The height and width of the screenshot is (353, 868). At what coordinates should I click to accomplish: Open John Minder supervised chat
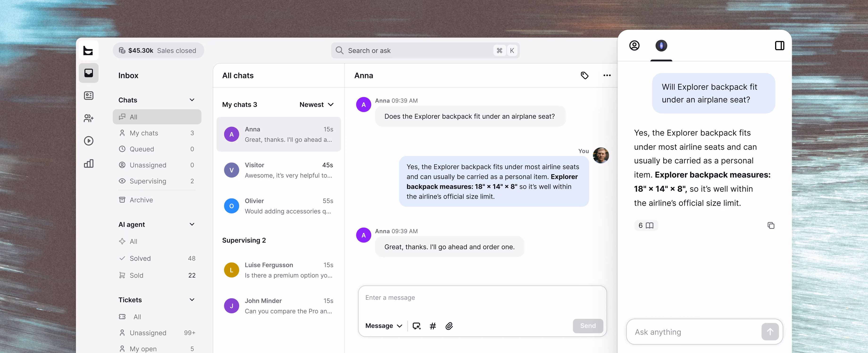point(278,306)
